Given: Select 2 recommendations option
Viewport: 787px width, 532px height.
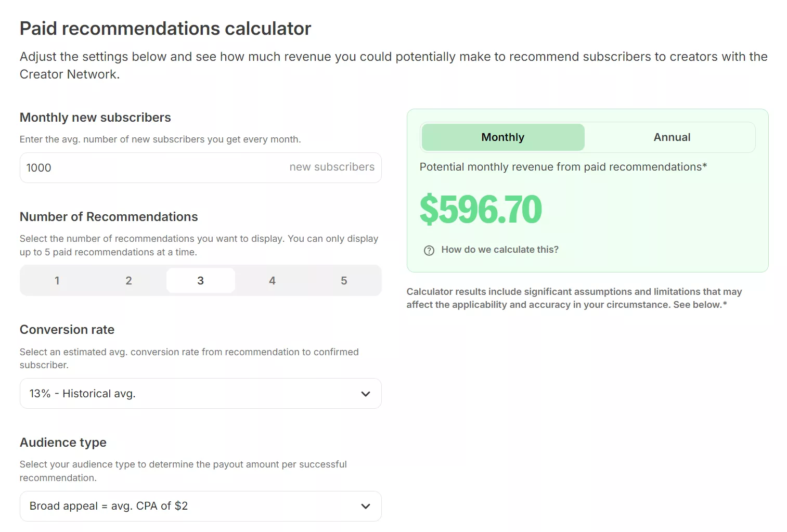Looking at the screenshot, I should click(x=129, y=281).
